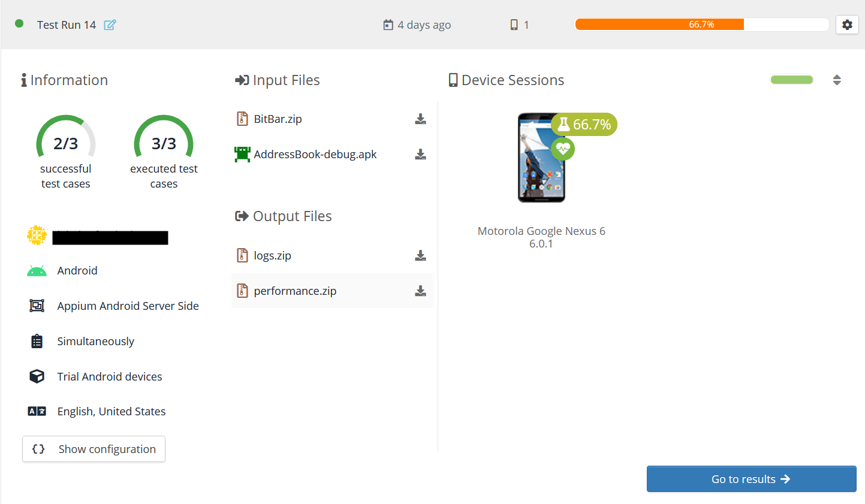Select the Motorola Google Nexus 6 thumbnail

[541, 159]
